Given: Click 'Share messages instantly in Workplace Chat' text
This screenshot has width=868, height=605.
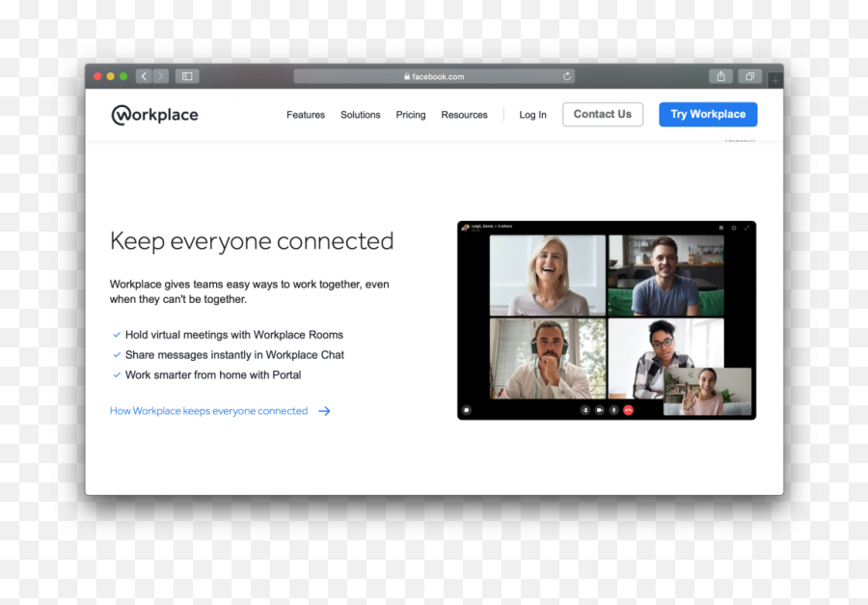Looking at the screenshot, I should pos(234,354).
